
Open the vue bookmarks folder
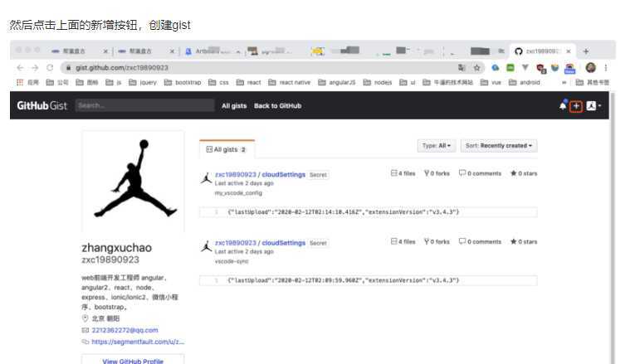click(491, 82)
